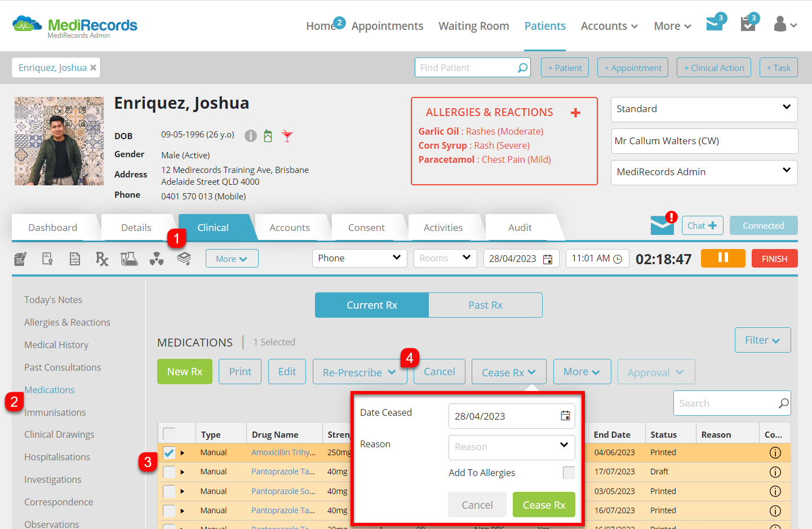
Task: Open the Standard dropdown
Action: pyautogui.click(x=704, y=109)
